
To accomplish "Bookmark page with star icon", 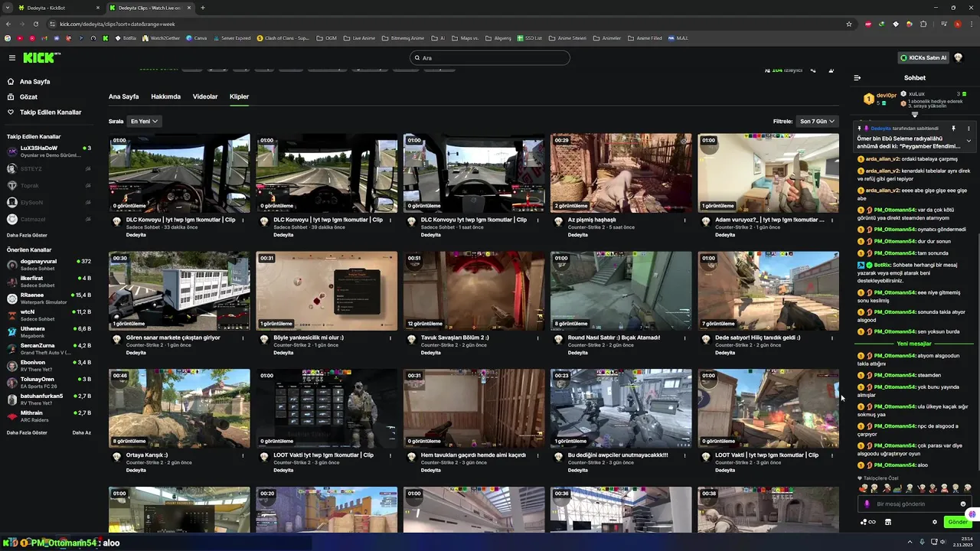I will click(849, 24).
